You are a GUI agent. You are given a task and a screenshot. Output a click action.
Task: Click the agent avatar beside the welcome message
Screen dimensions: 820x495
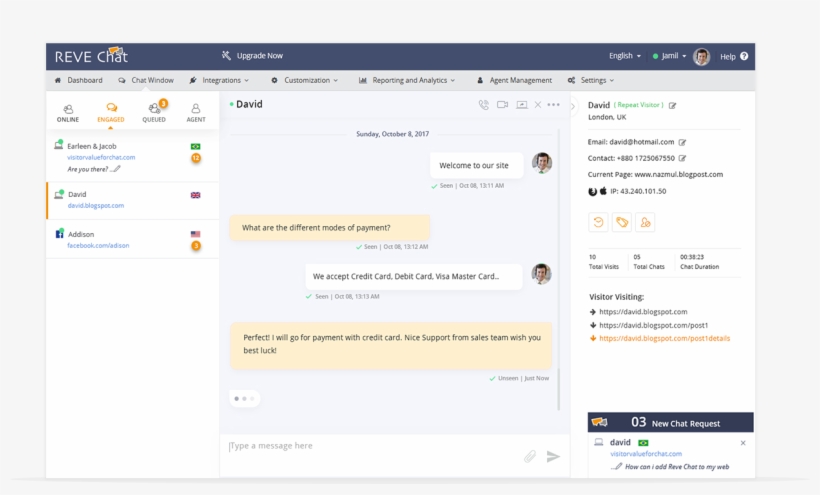click(x=542, y=163)
